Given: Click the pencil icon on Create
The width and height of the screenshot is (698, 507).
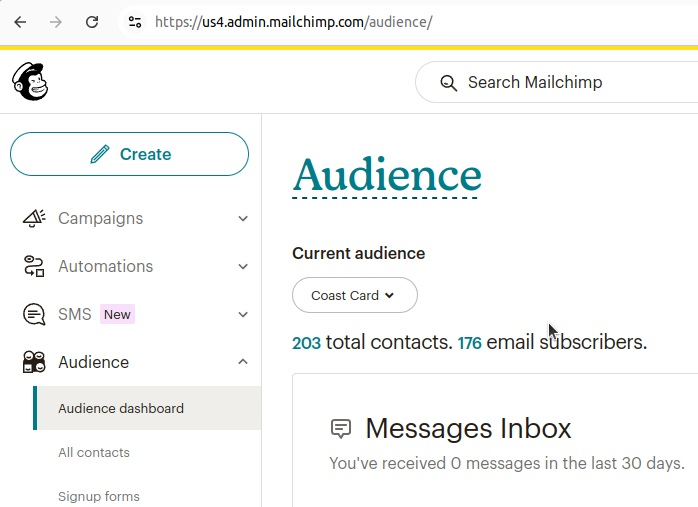Looking at the screenshot, I should (x=99, y=154).
